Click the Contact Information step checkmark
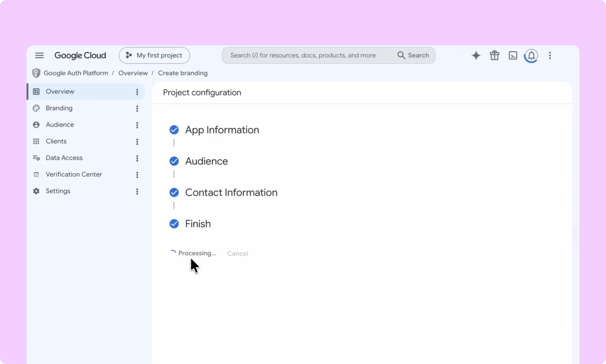The width and height of the screenshot is (606, 364). 174,192
